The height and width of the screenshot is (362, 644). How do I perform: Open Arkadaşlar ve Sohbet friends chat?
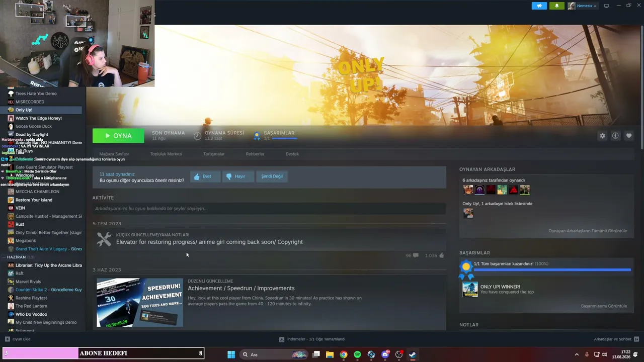coord(616,339)
